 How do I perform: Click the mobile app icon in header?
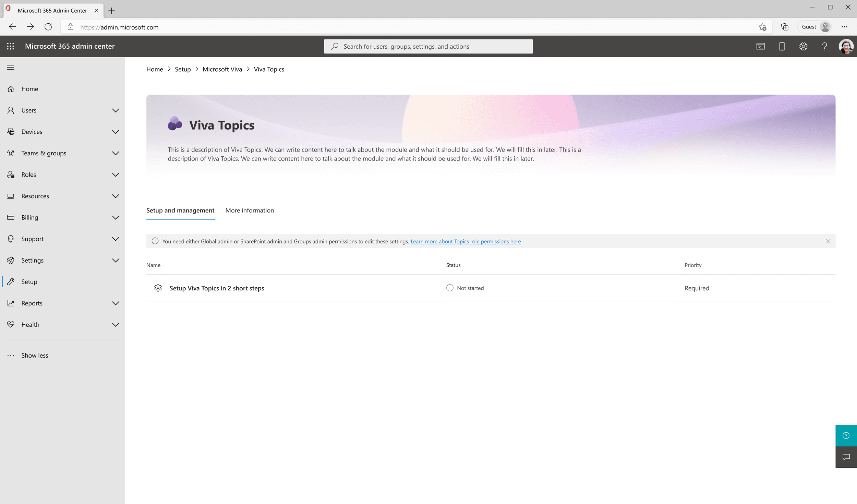pyautogui.click(x=782, y=46)
